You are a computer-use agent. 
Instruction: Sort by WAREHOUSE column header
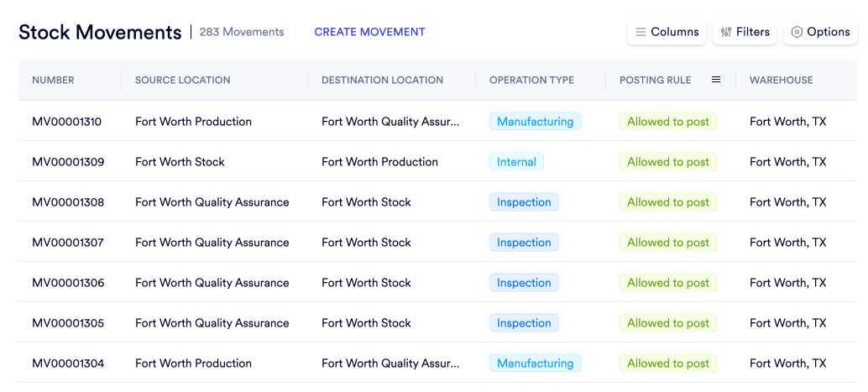tap(781, 80)
